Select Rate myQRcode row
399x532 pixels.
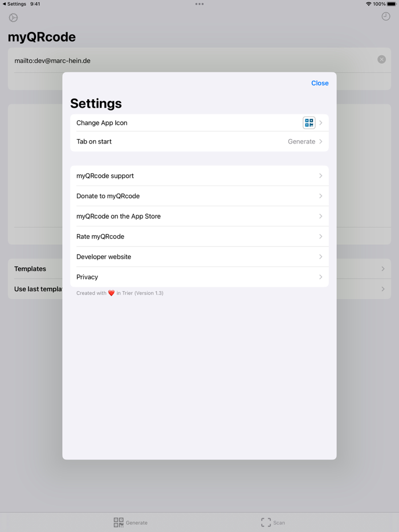pos(199,236)
